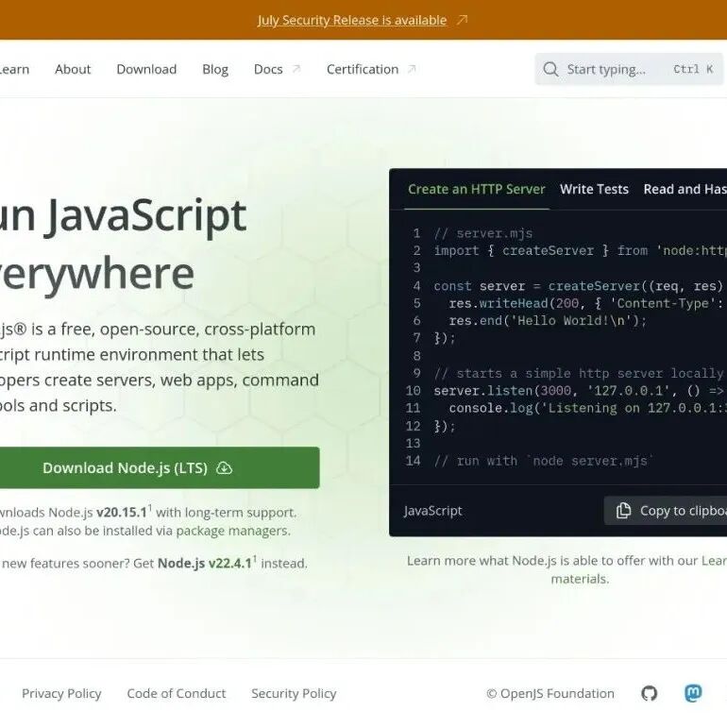Click the res.end Hello World code line
Screen dimensions: 727x728
pos(548,321)
